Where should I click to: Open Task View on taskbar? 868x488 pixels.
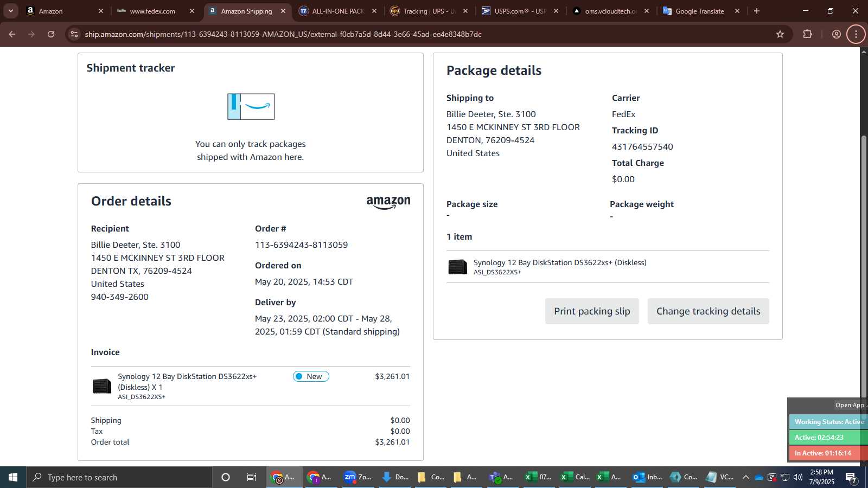(x=251, y=477)
